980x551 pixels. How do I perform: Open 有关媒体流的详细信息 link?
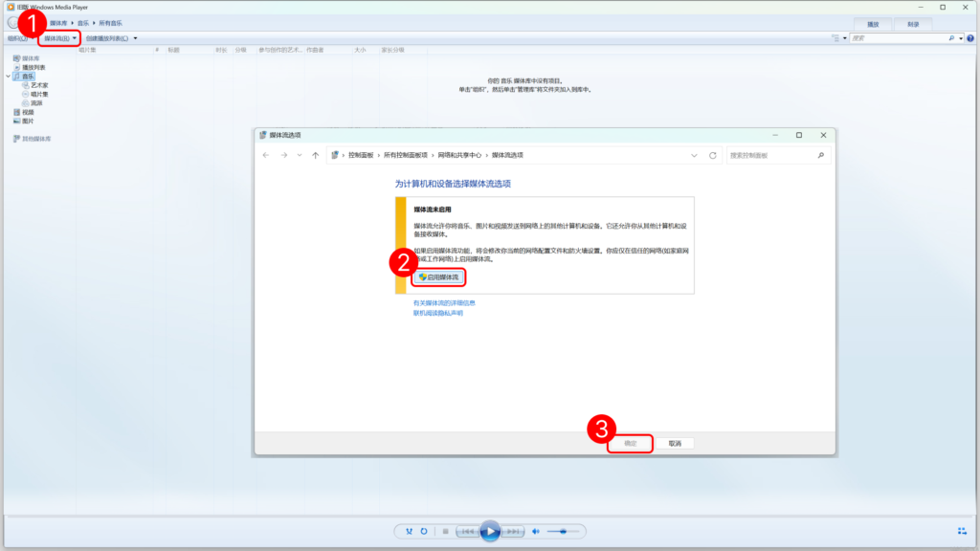pyautogui.click(x=444, y=303)
